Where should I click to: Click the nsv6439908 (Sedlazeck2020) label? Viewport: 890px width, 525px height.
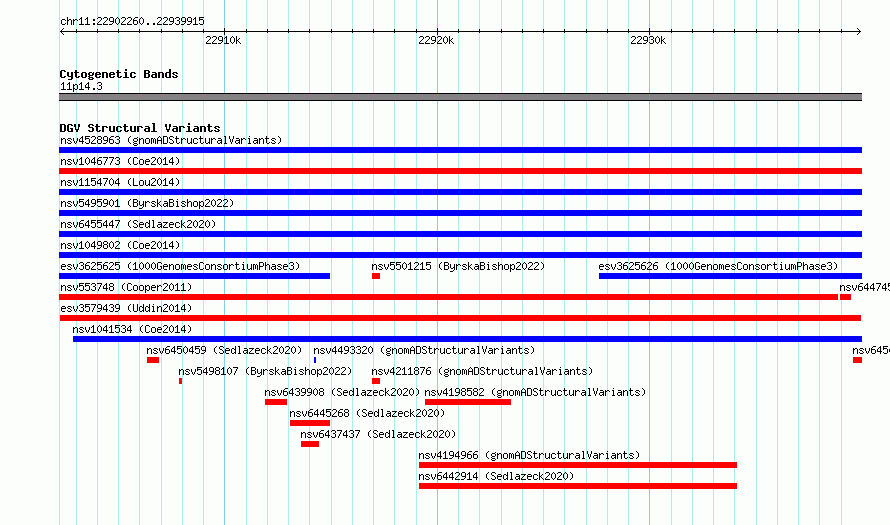click(342, 392)
